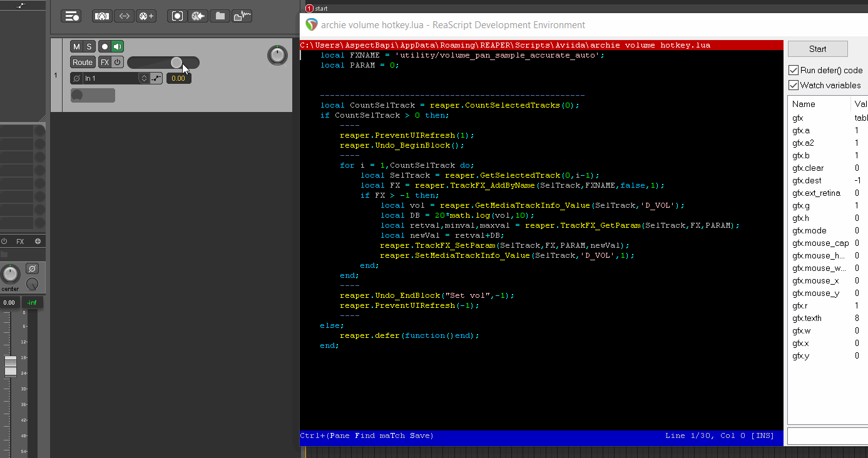Click the watch expression input field
868x458 pixels.
pos(827,436)
